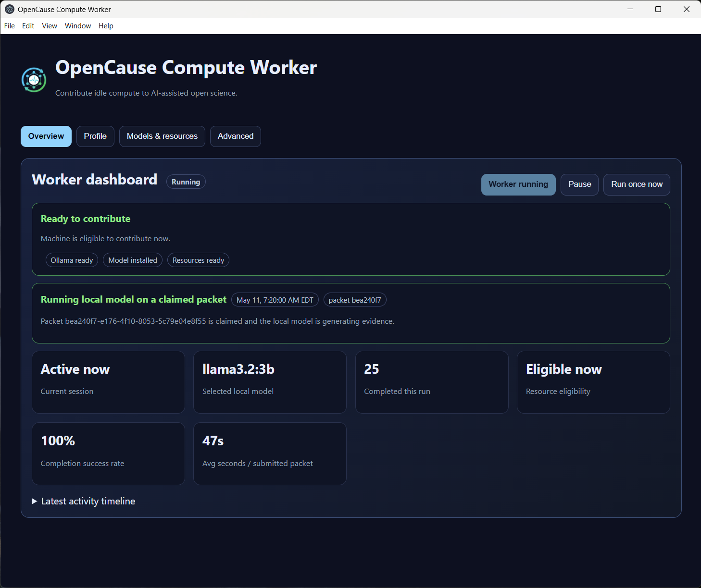Open the Help menu

106,26
